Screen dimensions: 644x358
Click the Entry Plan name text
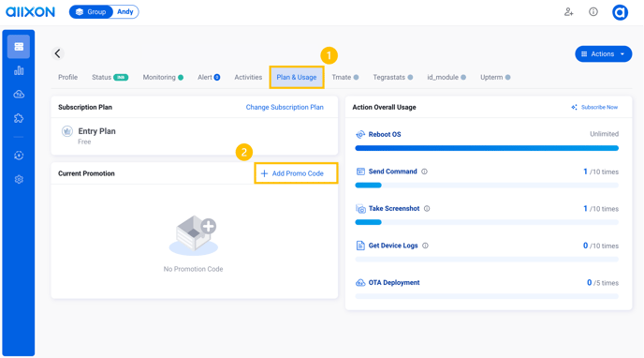point(97,131)
